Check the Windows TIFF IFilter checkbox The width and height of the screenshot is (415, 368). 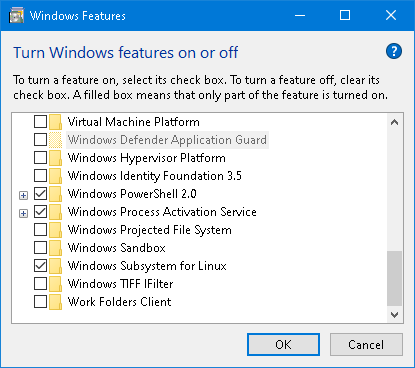pyautogui.click(x=40, y=284)
